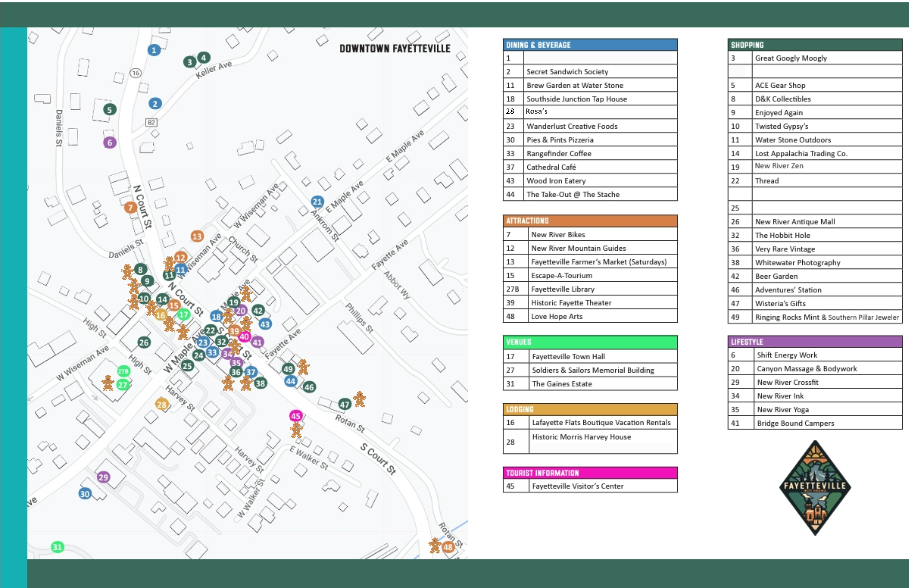Click yellow map marker 28
909x588 pixels.
tap(162, 404)
